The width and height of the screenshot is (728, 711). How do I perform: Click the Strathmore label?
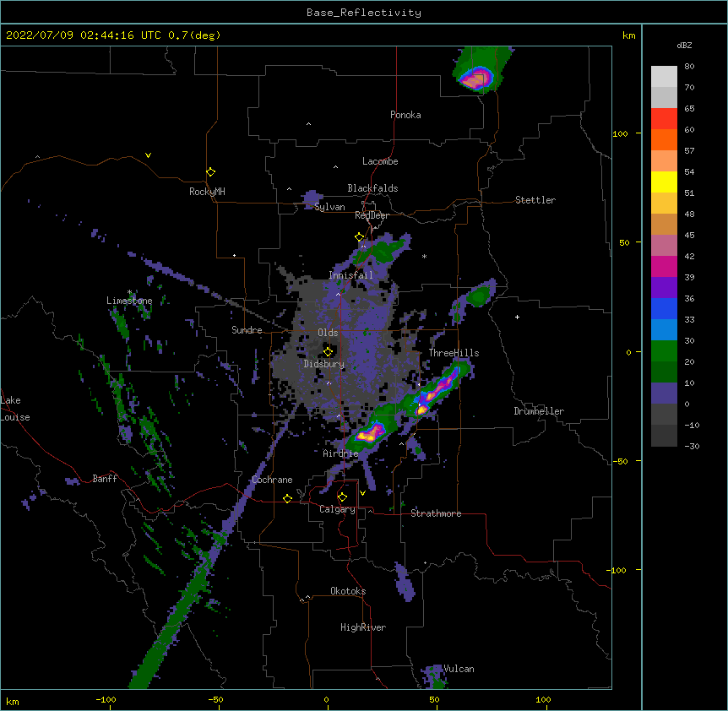pos(436,513)
